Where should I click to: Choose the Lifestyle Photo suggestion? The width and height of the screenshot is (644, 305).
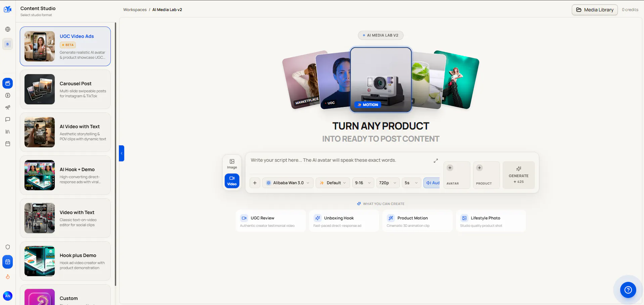click(x=491, y=221)
